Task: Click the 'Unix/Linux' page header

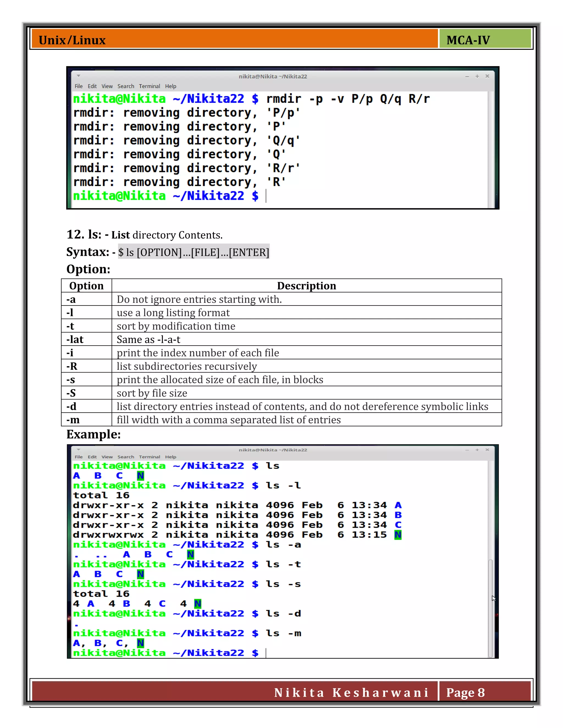Action: pyautogui.click(x=72, y=40)
